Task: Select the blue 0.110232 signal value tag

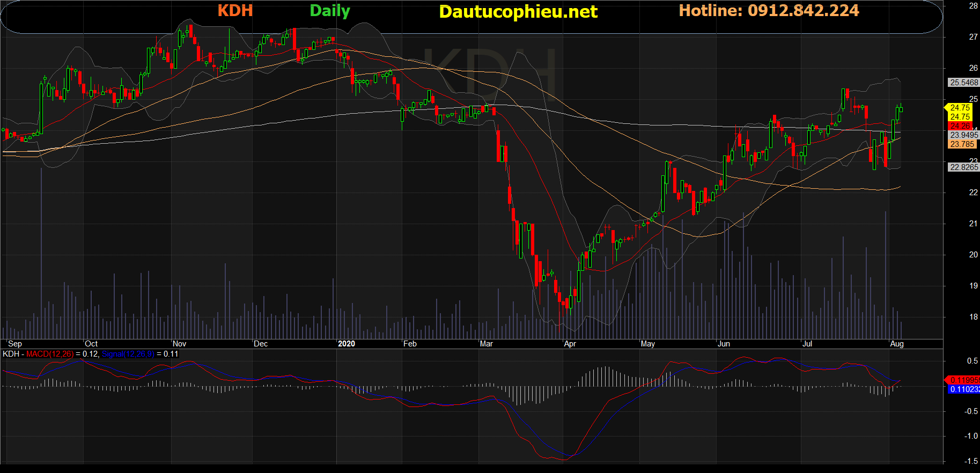Action: tap(964, 389)
